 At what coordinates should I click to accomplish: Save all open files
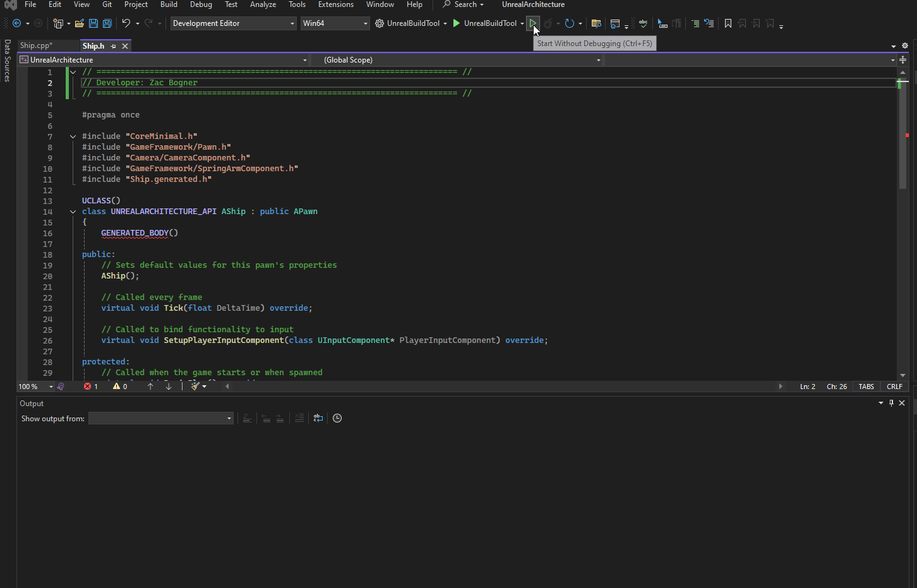[107, 23]
